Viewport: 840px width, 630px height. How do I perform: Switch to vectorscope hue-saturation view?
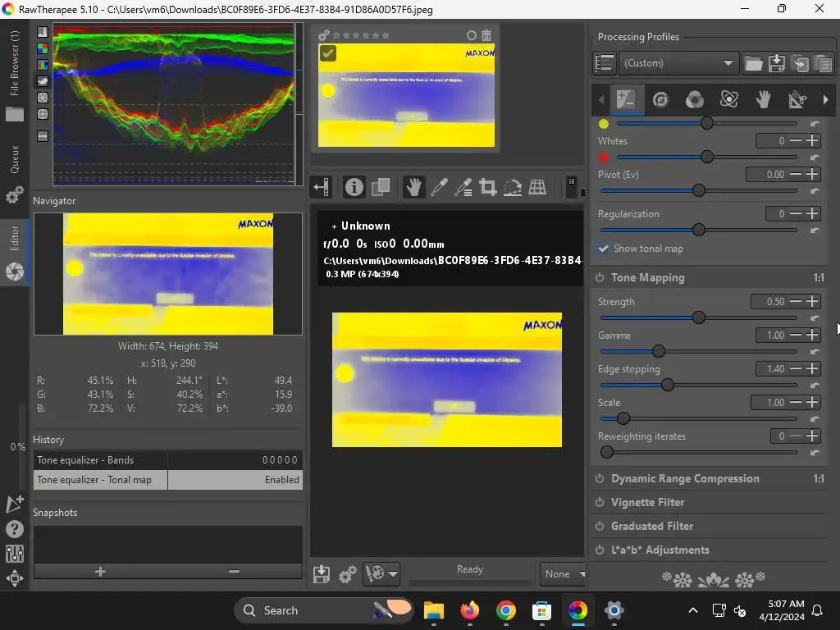coord(43,98)
